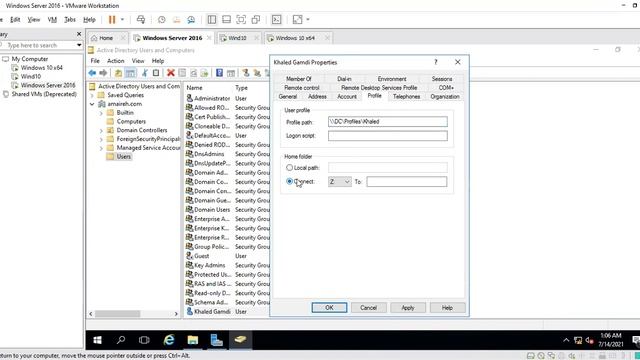The image size is (640, 360).
Task: Open the snapshot manager icon
Action: (x=191, y=20)
